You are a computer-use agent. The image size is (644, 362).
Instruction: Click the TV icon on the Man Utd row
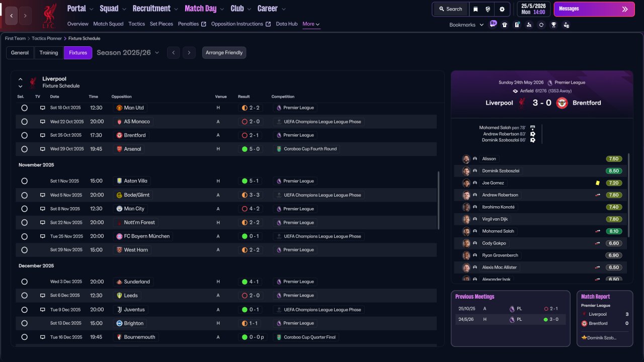coord(43,108)
